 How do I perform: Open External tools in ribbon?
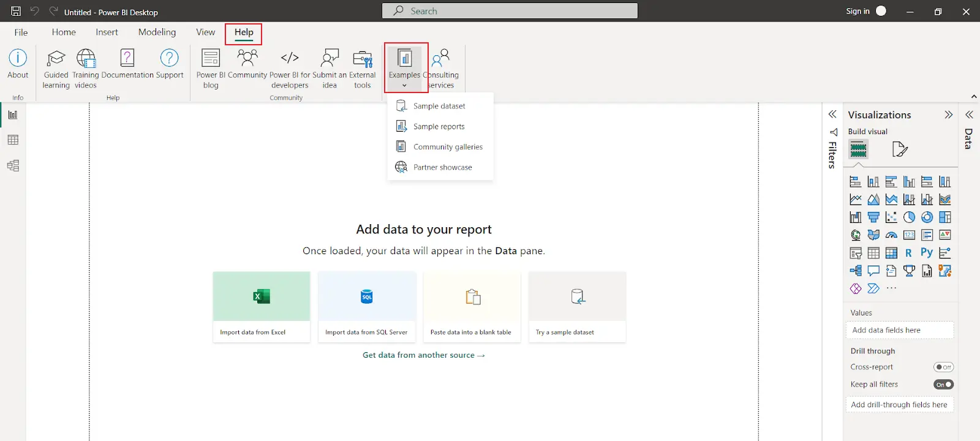coord(363,69)
